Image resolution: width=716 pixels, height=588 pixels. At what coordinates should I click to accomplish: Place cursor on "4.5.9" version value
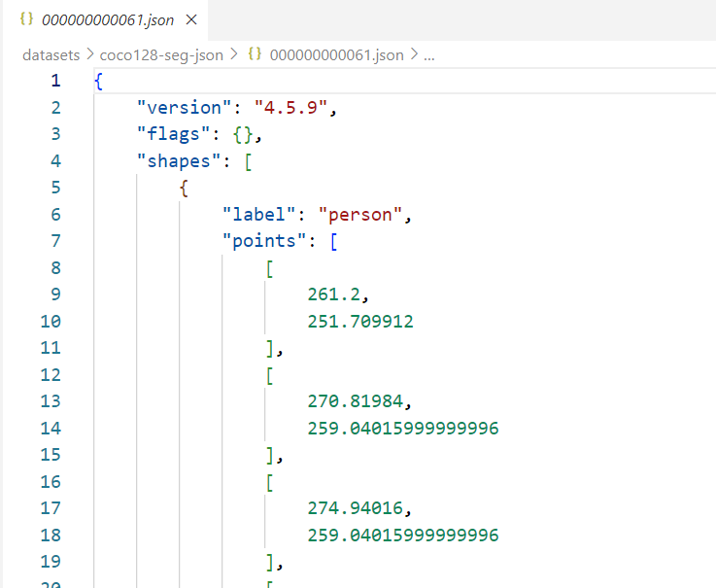(x=290, y=108)
